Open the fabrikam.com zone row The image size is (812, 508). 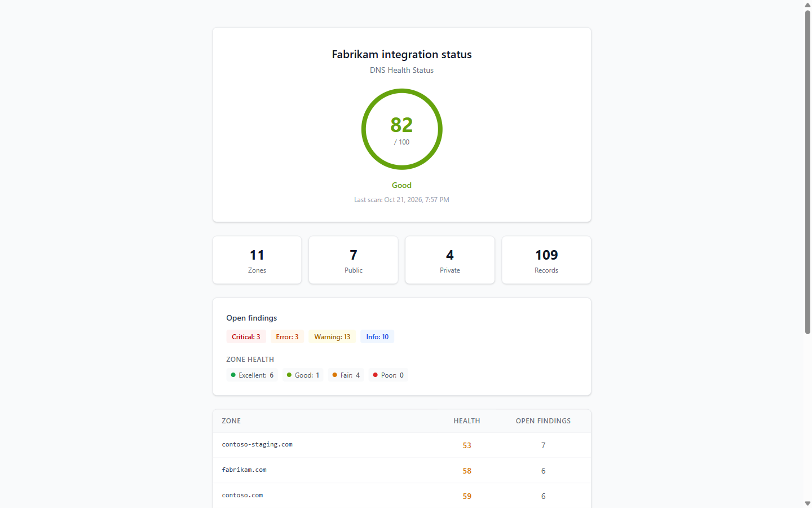401,471
